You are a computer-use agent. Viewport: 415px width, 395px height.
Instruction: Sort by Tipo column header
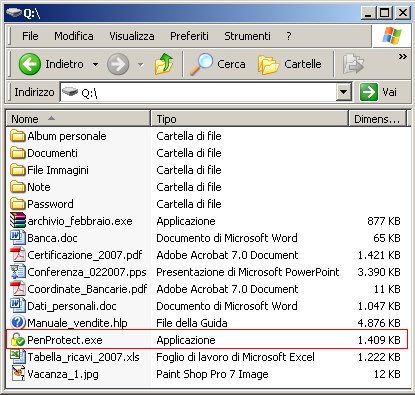click(249, 119)
